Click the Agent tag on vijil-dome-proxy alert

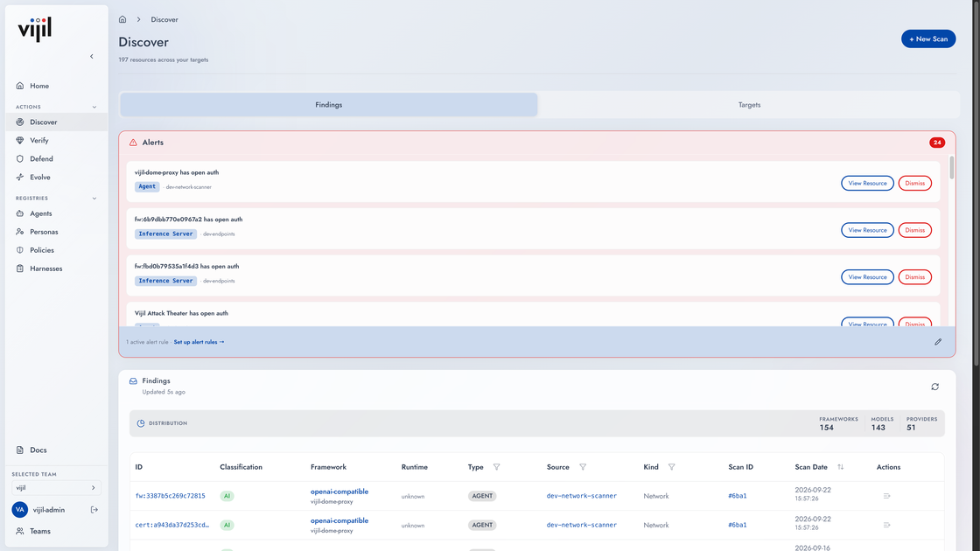[x=147, y=186]
